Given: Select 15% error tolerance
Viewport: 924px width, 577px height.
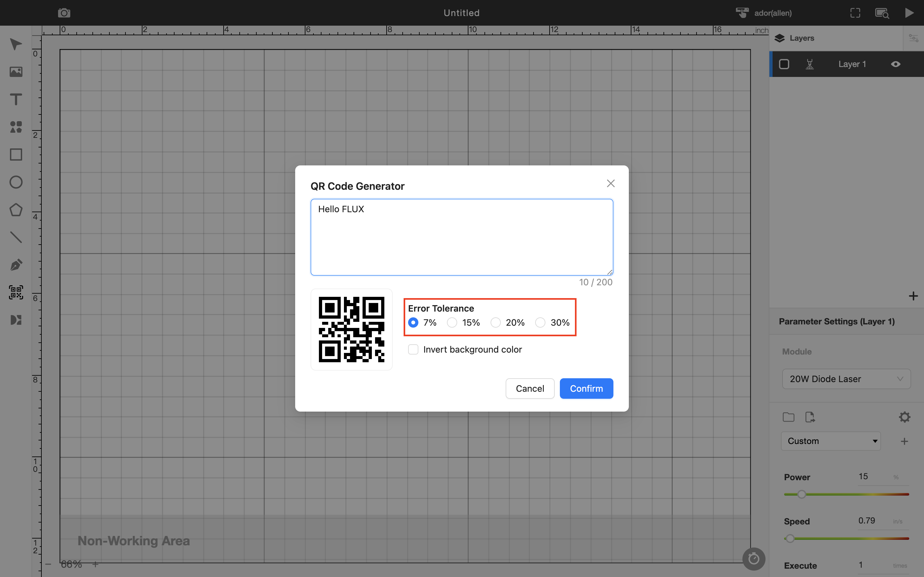Looking at the screenshot, I should point(452,322).
